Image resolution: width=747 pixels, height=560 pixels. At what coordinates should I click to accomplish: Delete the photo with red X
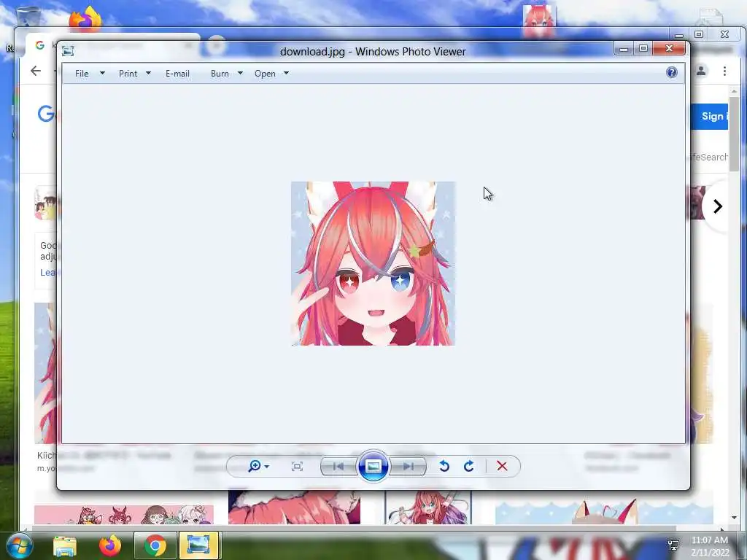(x=502, y=466)
